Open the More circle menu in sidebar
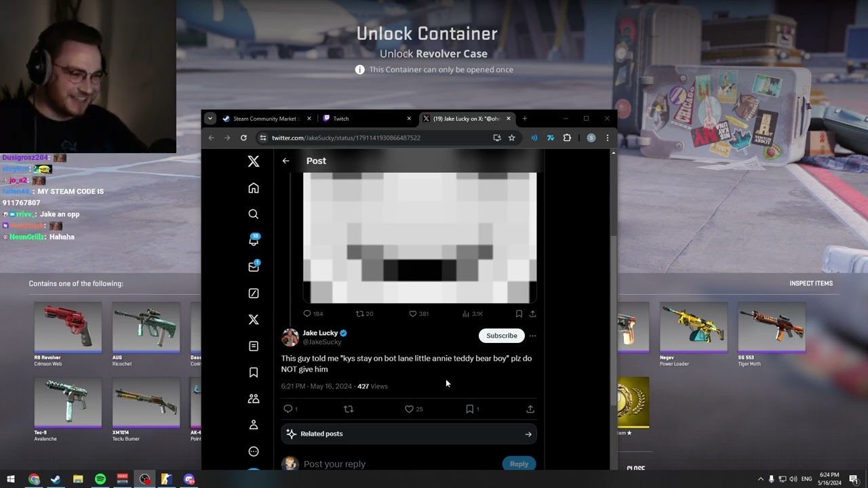The height and width of the screenshot is (488, 868). 254,451
